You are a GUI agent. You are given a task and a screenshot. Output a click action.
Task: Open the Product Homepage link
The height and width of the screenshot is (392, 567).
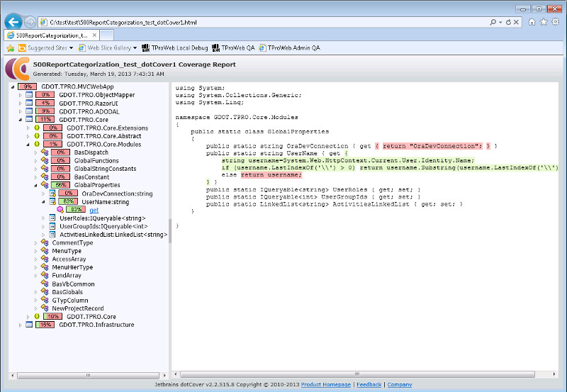(x=326, y=384)
